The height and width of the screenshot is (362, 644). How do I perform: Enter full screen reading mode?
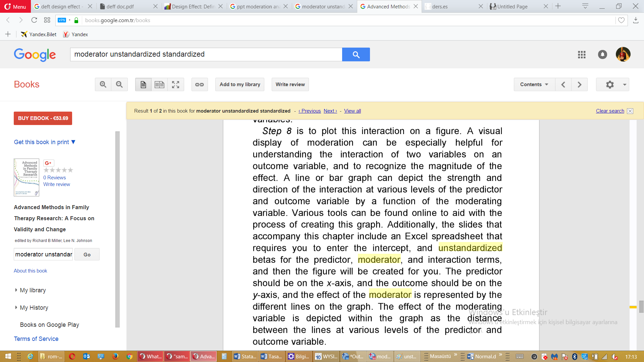(176, 84)
